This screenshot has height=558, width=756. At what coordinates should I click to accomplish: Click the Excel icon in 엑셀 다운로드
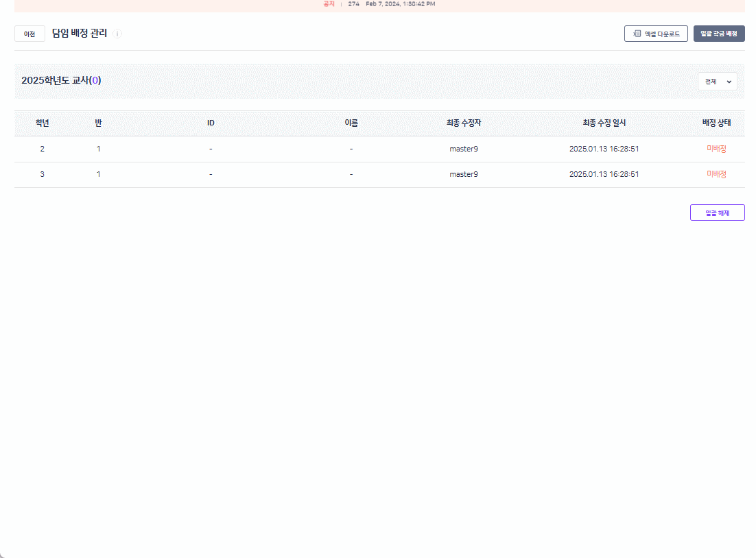[x=637, y=34]
